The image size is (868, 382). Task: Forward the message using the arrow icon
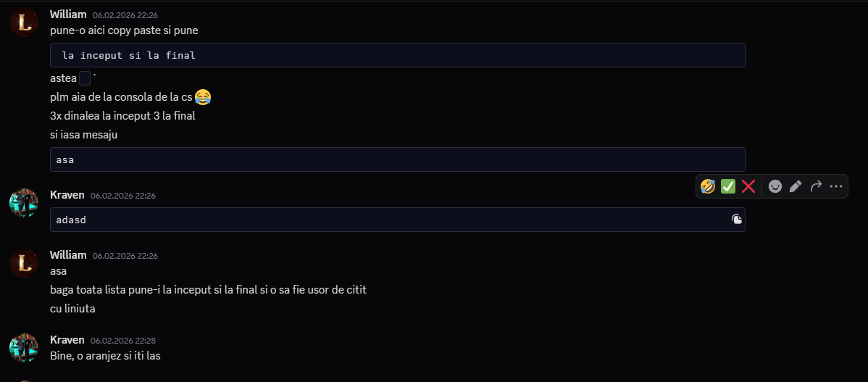tap(816, 186)
